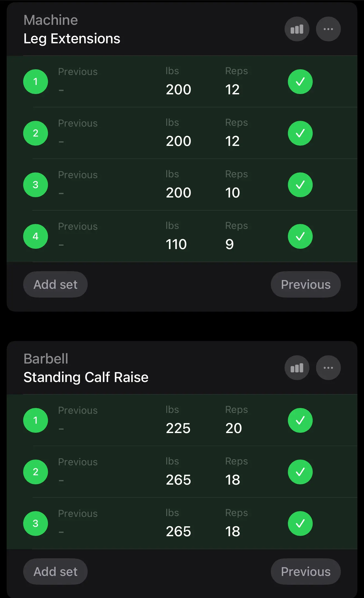364x598 pixels.
Task: Edit 225 lbs weight in Calf Raise
Action: 178,428
